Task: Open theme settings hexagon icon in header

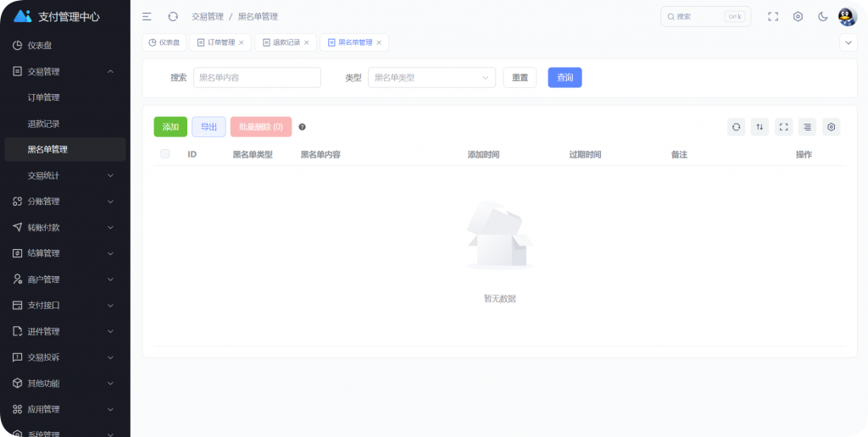Action: coord(798,17)
